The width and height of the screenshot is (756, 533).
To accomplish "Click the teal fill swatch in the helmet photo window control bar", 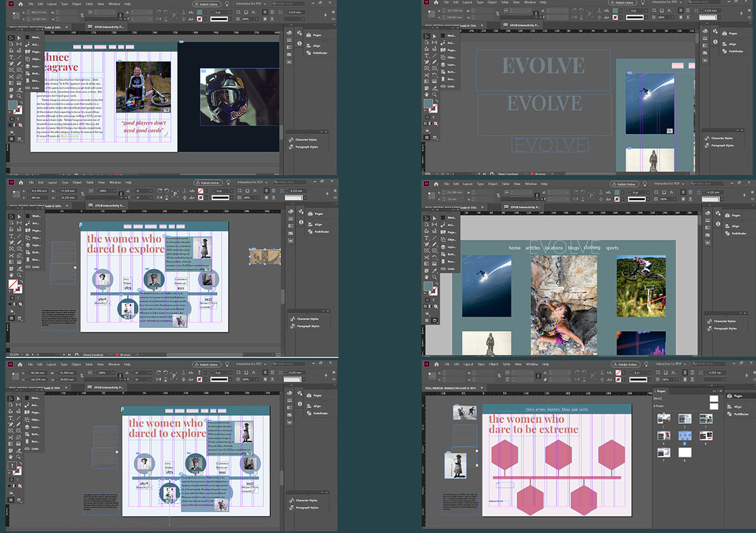I will [199, 12].
